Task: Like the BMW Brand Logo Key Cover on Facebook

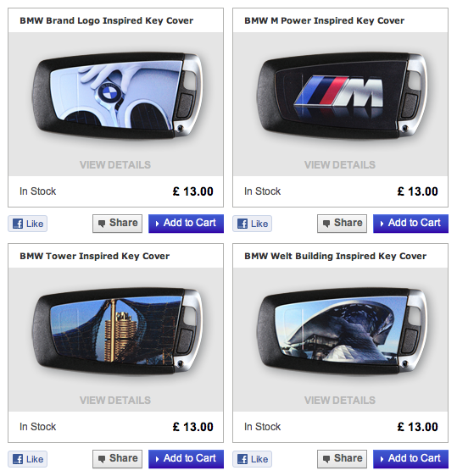Action: click(x=28, y=224)
